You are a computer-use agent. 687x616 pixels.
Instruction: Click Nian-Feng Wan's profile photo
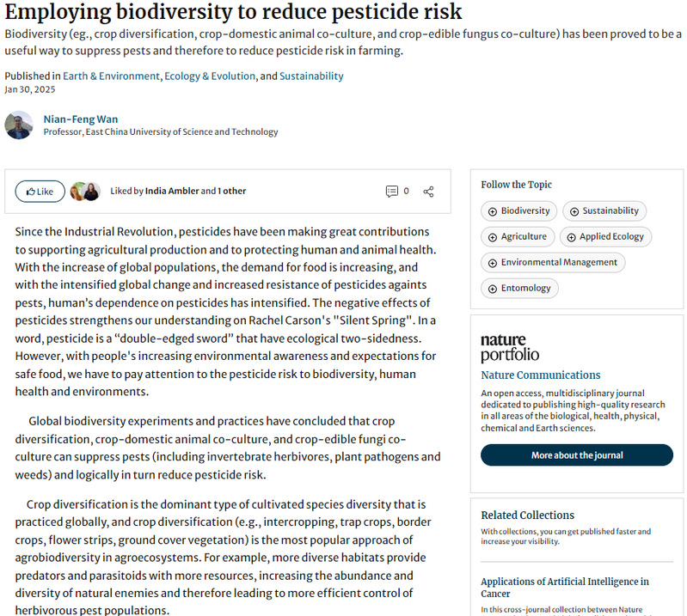click(x=19, y=125)
